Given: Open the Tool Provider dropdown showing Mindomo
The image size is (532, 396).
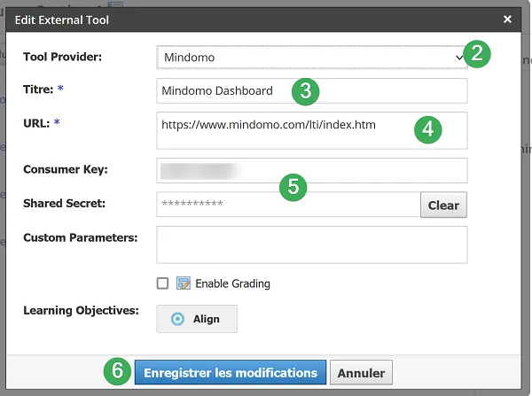Looking at the screenshot, I should pyautogui.click(x=312, y=58).
